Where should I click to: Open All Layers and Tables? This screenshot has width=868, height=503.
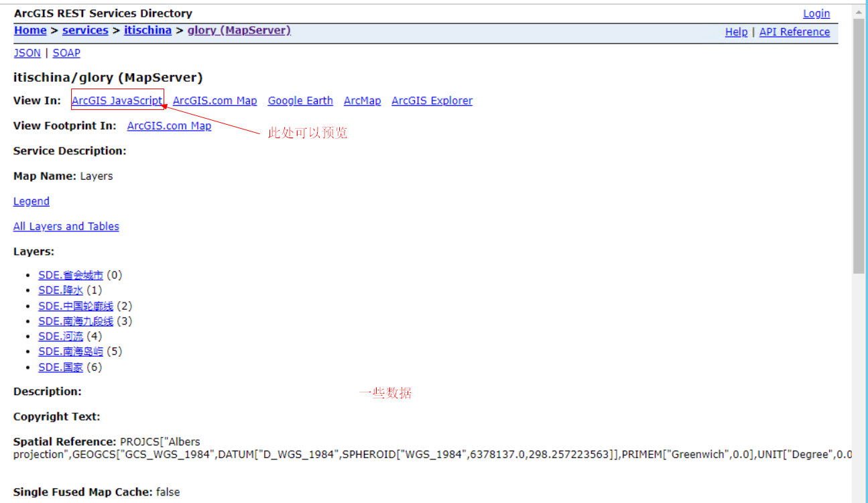(x=66, y=227)
